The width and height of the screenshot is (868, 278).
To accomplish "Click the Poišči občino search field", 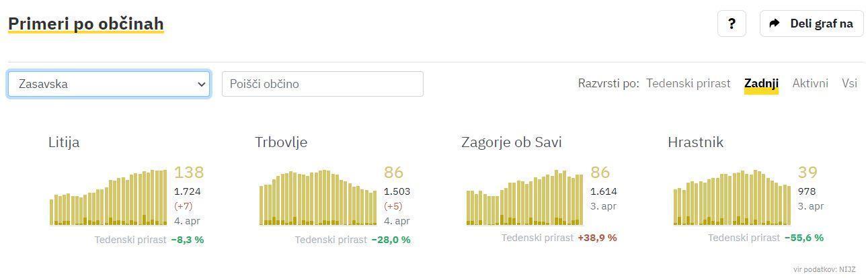I will [x=322, y=84].
